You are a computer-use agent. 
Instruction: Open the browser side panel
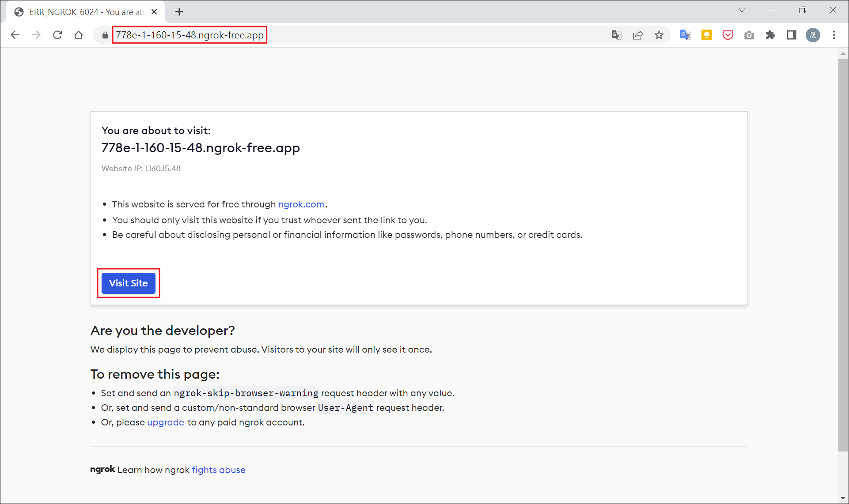click(791, 35)
